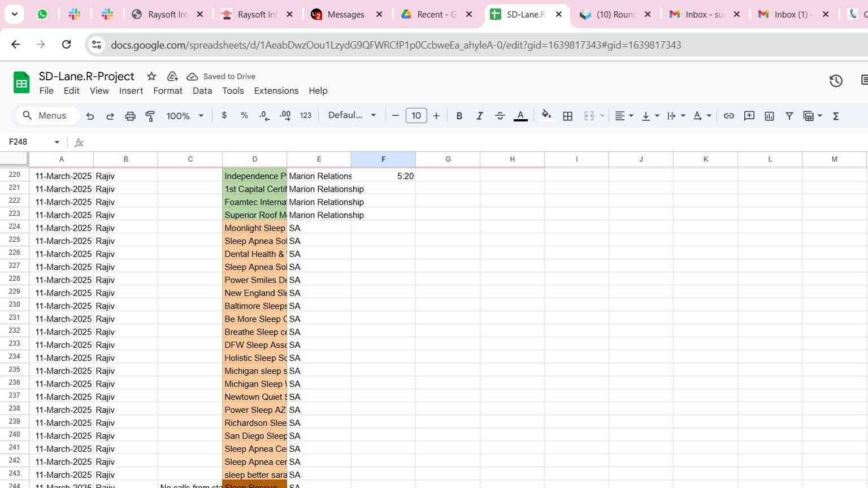Click the Insert link icon
This screenshot has width=868, height=488.
729,116
